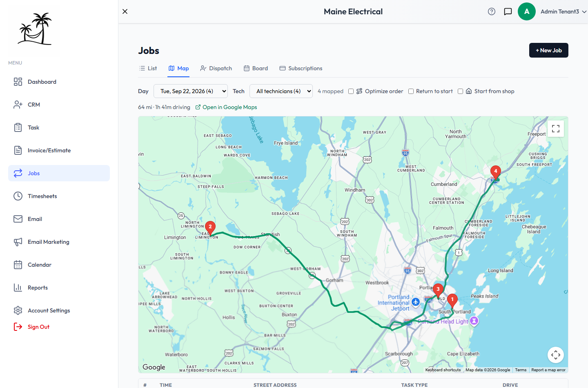Check the Start from shop option
This screenshot has height=388, width=588.
(x=461, y=91)
